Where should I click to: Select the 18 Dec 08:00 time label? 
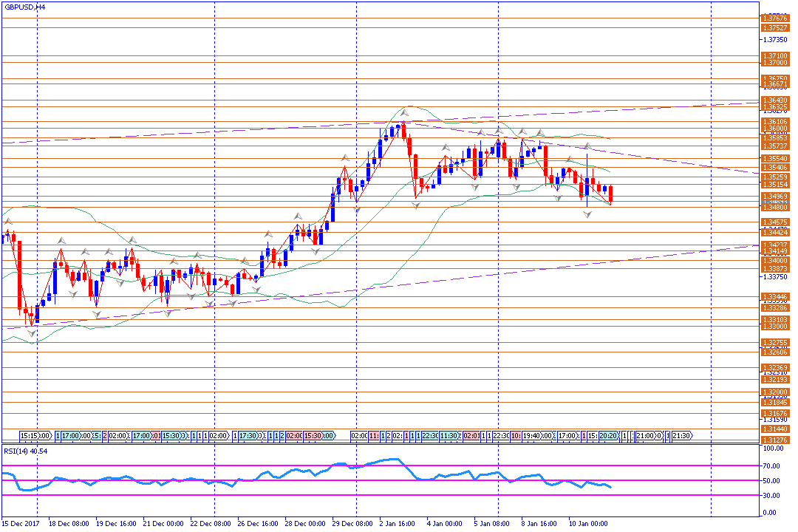69,523
